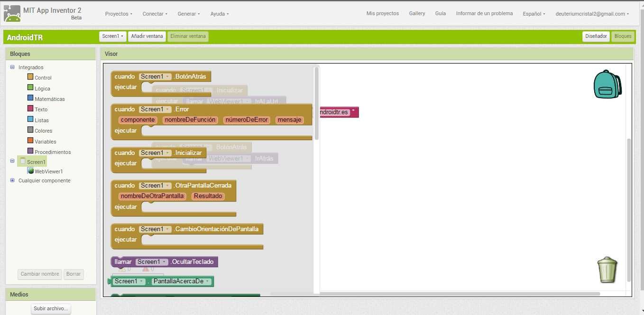Click the flyout vertical scrollbar
This screenshot has height=315, width=644.
point(316,103)
